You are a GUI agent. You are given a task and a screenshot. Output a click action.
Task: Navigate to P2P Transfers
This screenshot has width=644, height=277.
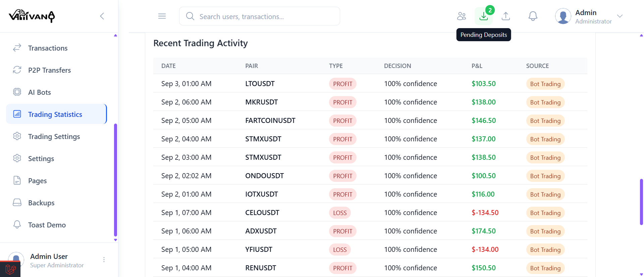click(x=49, y=70)
